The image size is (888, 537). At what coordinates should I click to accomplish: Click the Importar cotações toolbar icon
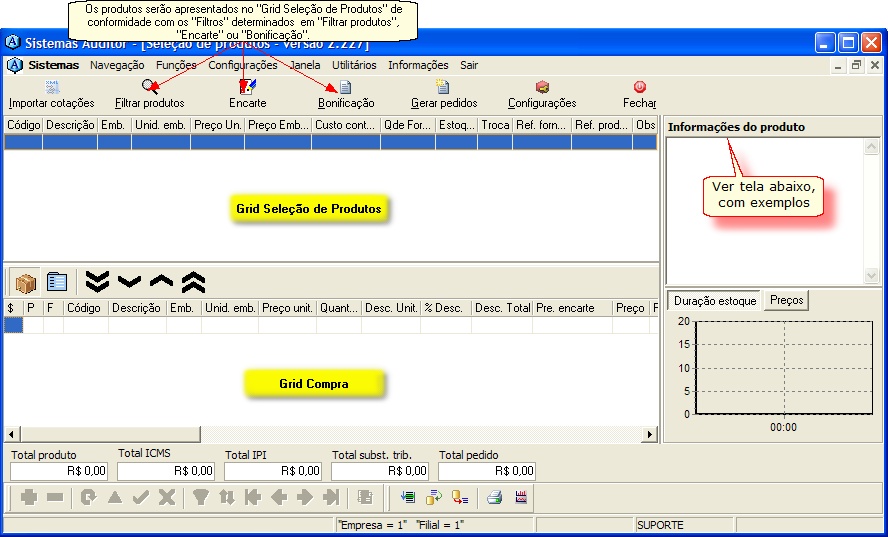pos(52,88)
